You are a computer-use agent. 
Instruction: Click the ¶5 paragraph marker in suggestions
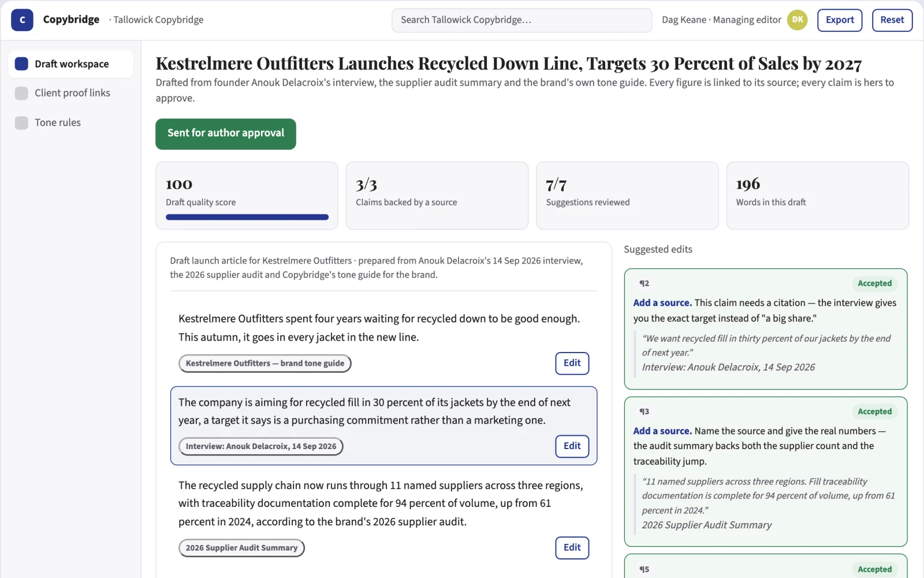click(644, 570)
